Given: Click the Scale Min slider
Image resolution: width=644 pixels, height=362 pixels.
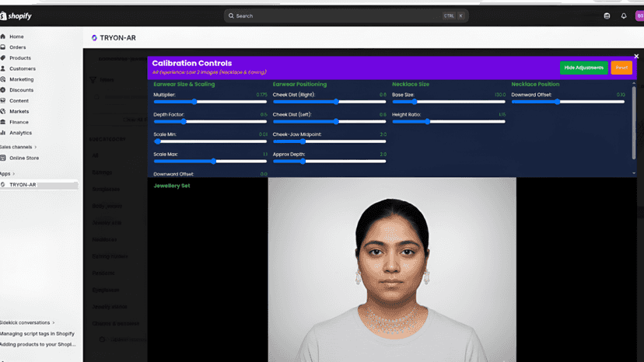Looking at the screenshot, I should [x=210, y=141].
